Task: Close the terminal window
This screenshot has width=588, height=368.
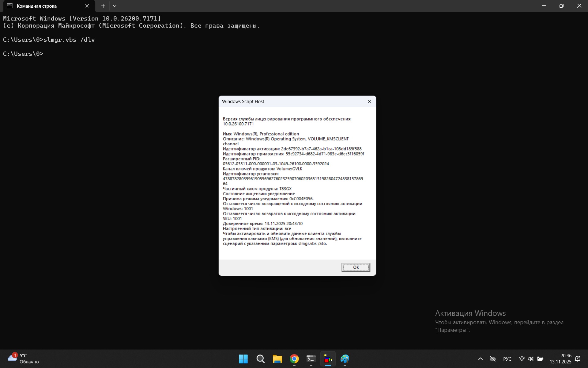Action: coord(579,6)
